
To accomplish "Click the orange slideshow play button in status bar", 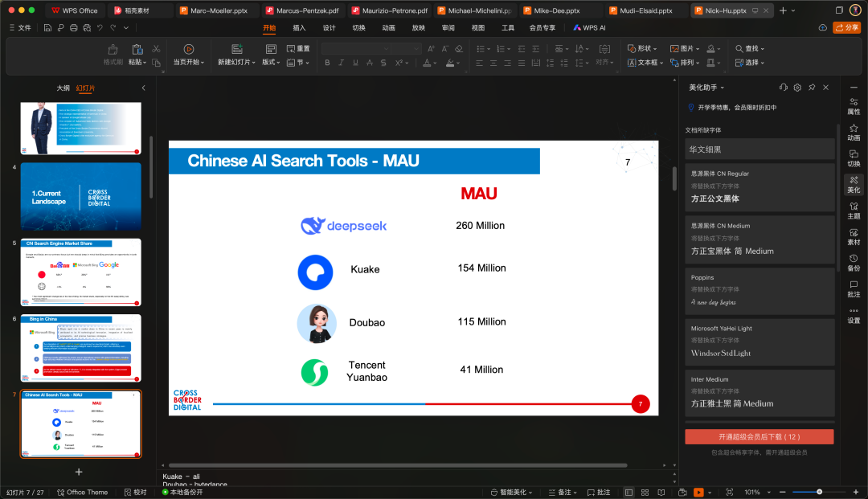I will click(x=698, y=493).
